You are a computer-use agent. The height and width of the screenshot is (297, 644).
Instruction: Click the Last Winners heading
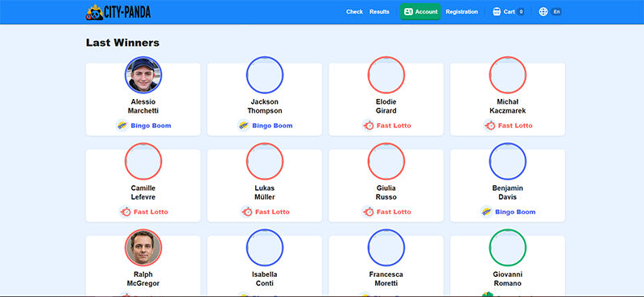[122, 43]
